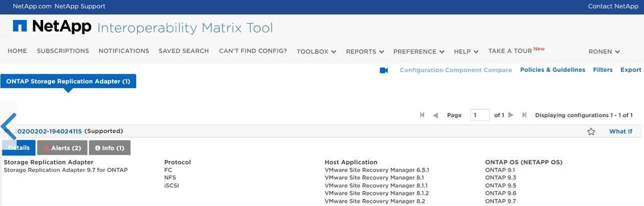The width and height of the screenshot is (644, 206).
Task: Click ONTAP 9.5 entry
Action: point(500,185)
